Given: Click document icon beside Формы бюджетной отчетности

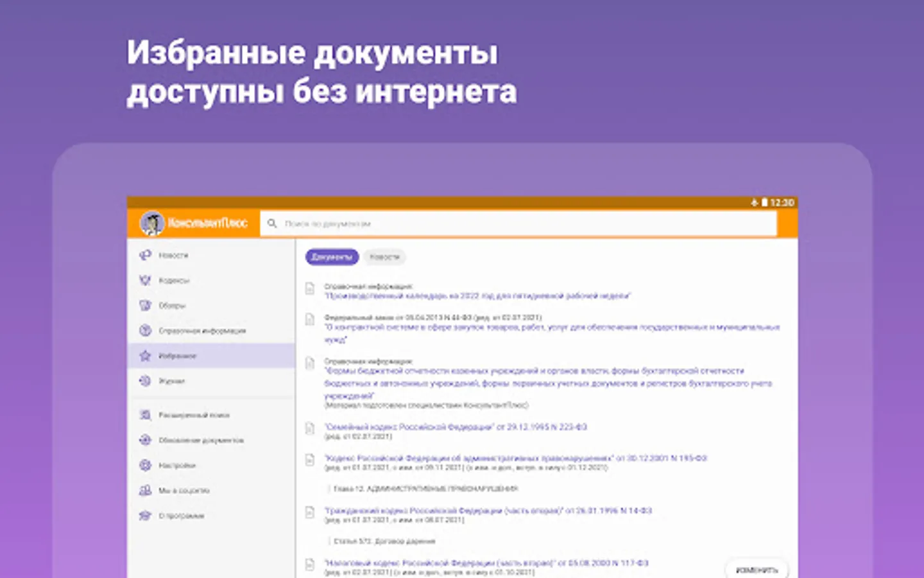Looking at the screenshot, I should pyautogui.click(x=310, y=363).
